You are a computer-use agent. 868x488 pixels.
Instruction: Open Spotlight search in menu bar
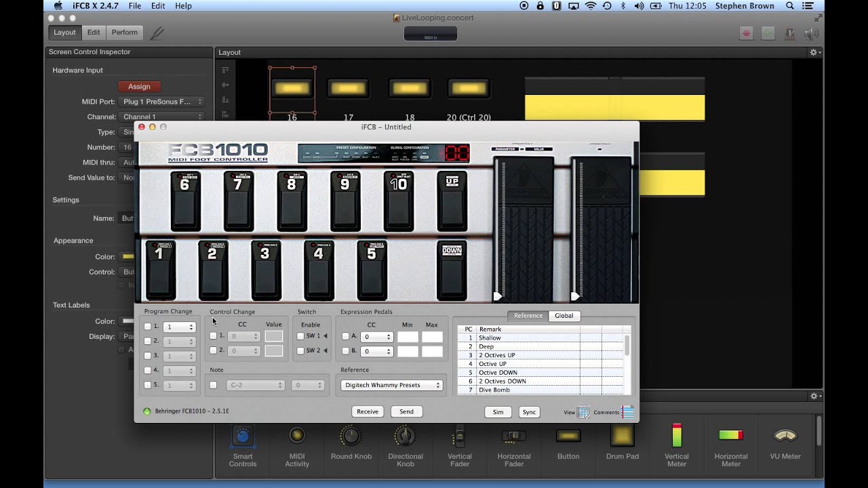pos(790,5)
